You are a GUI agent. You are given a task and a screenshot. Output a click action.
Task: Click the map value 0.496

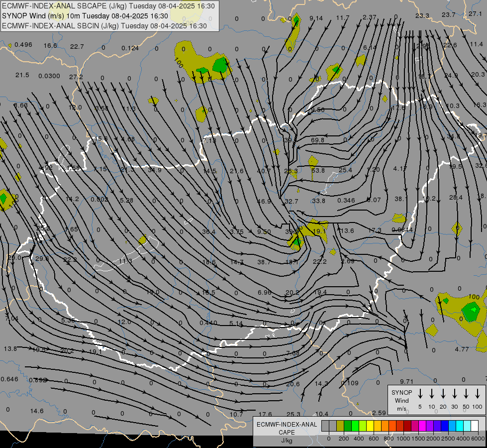(23, 45)
